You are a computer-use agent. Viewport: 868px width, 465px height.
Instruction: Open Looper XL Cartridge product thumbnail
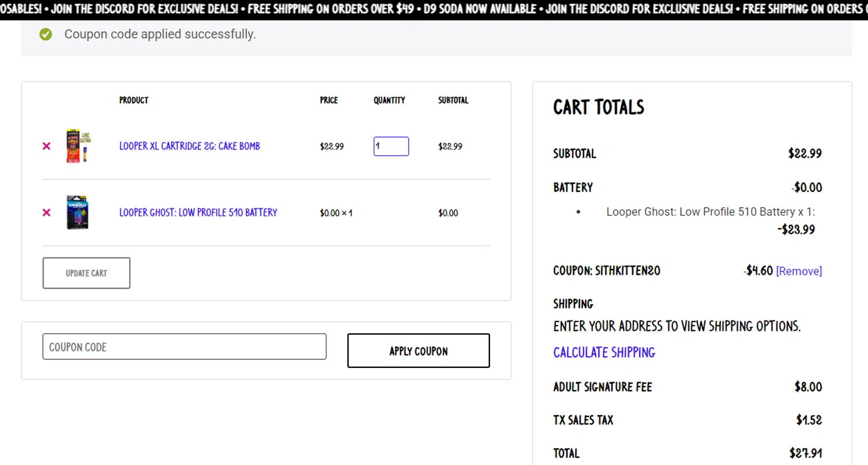tap(79, 146)
